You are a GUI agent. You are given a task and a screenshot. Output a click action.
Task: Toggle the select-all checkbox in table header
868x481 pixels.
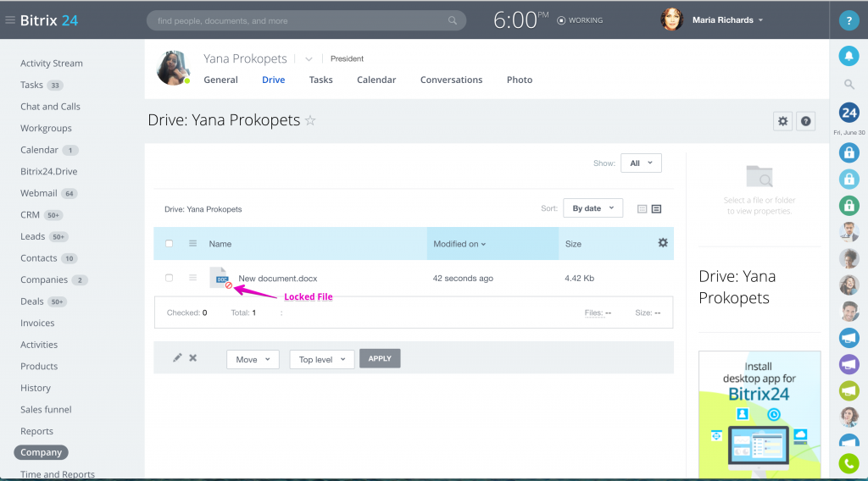pyautogui.click(x=169, y=243)
